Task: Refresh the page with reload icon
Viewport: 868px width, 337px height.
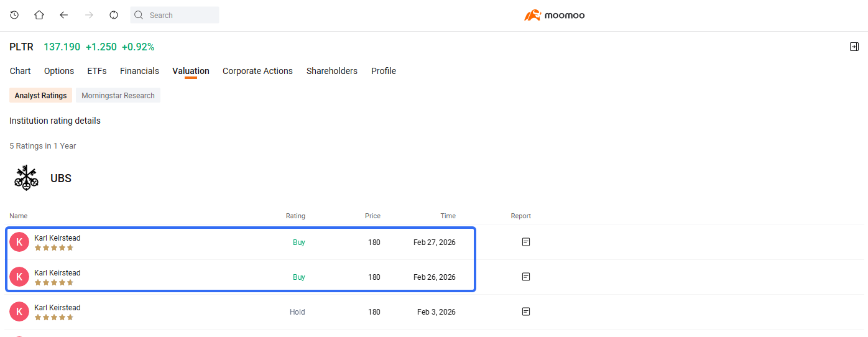Action: pos(114,15)
